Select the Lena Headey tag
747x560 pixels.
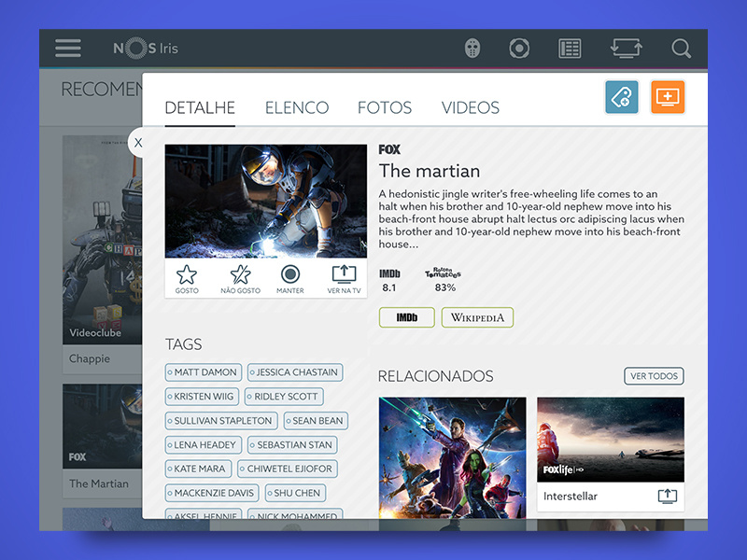(x=204, y=445)
